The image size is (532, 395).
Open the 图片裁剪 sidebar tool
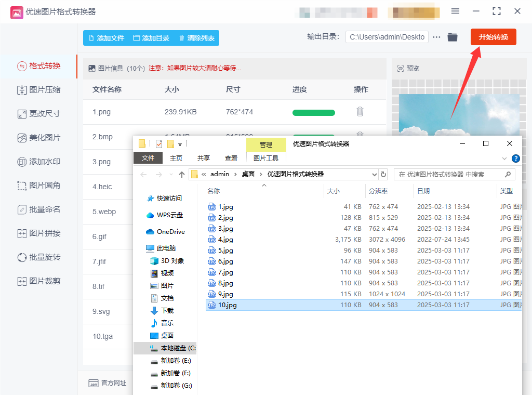coord(38,281)
